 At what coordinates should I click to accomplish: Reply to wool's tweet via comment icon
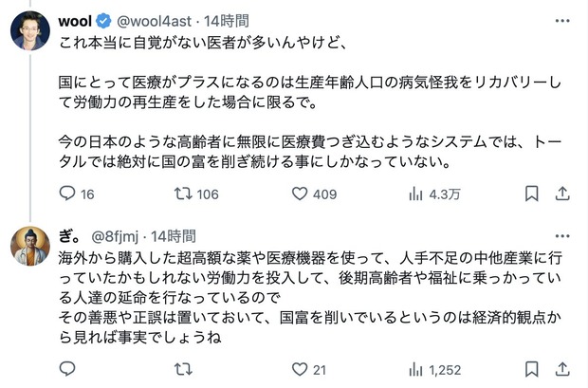click(67, 194)
